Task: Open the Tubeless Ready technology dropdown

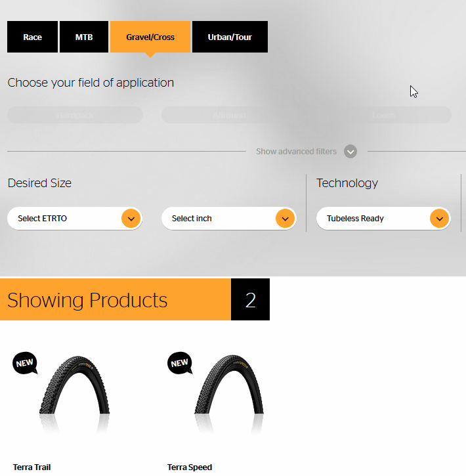Action: (x=383, y=219)
